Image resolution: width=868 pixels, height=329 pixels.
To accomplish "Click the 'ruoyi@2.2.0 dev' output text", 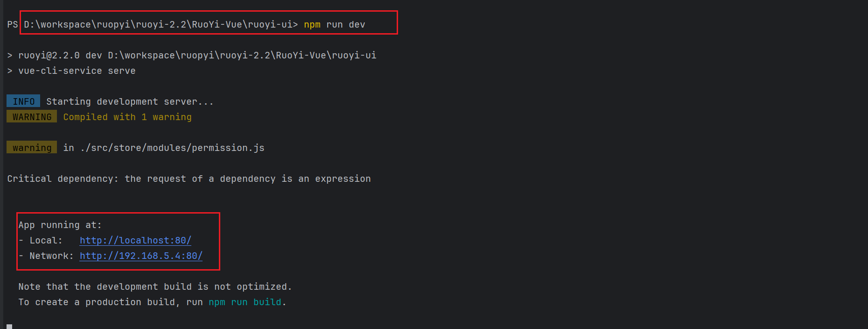I will pos(60,55).
